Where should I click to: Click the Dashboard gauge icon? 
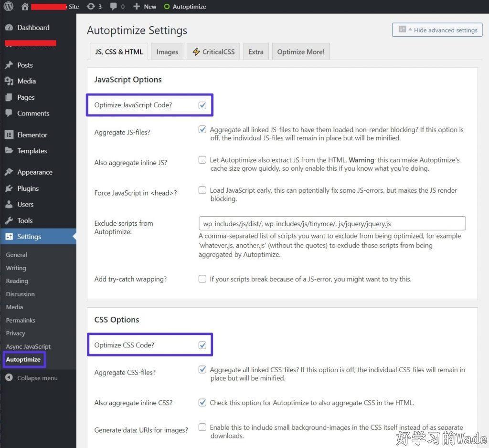9,27
